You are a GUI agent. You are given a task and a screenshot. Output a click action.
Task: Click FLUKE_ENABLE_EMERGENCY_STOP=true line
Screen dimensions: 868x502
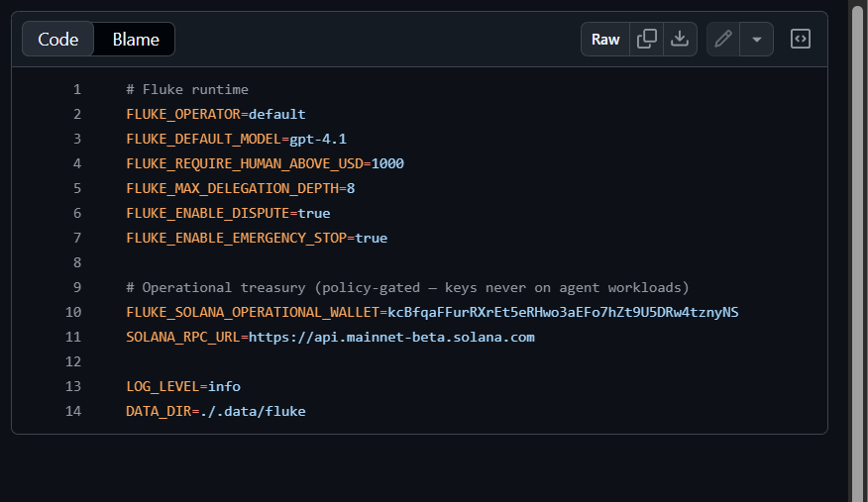[x=257, y=238]
